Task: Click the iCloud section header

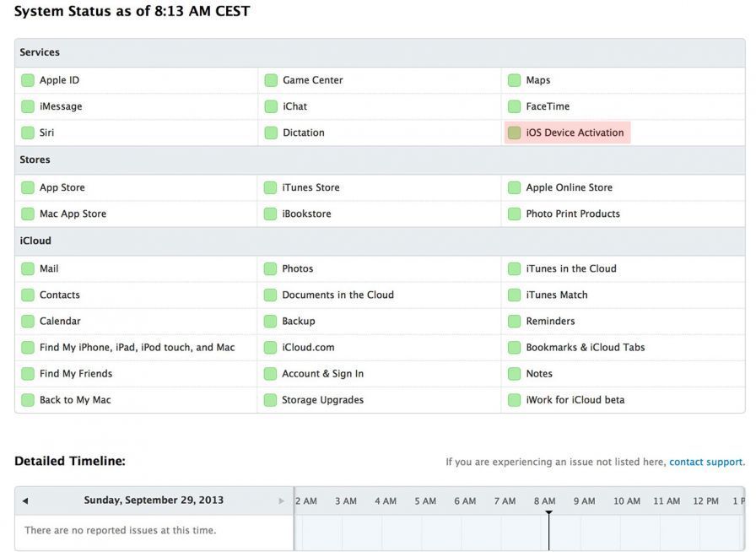Action: click(35, 240)
